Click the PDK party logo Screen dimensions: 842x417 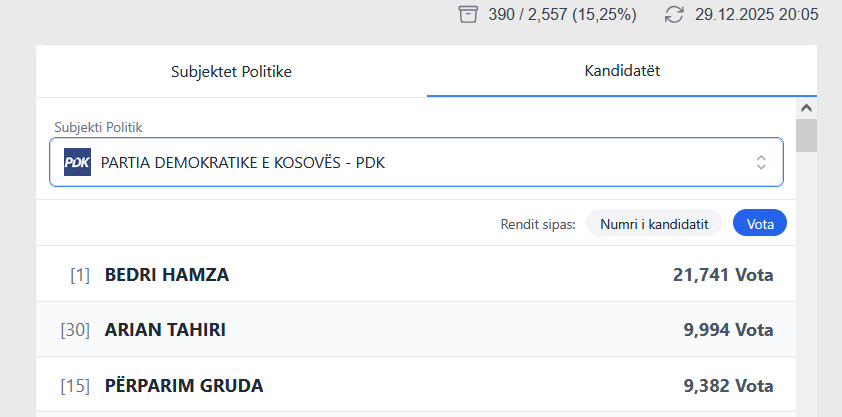[77, 162]
